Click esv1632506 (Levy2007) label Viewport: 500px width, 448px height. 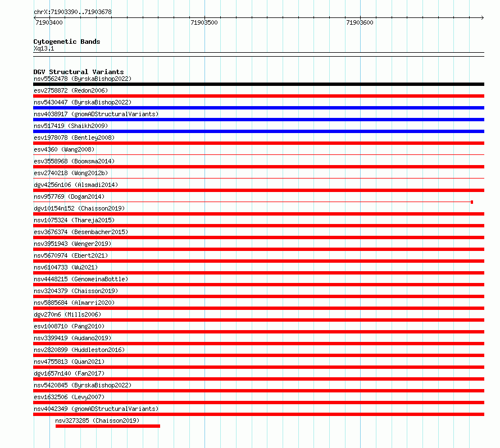click(69, 397)
